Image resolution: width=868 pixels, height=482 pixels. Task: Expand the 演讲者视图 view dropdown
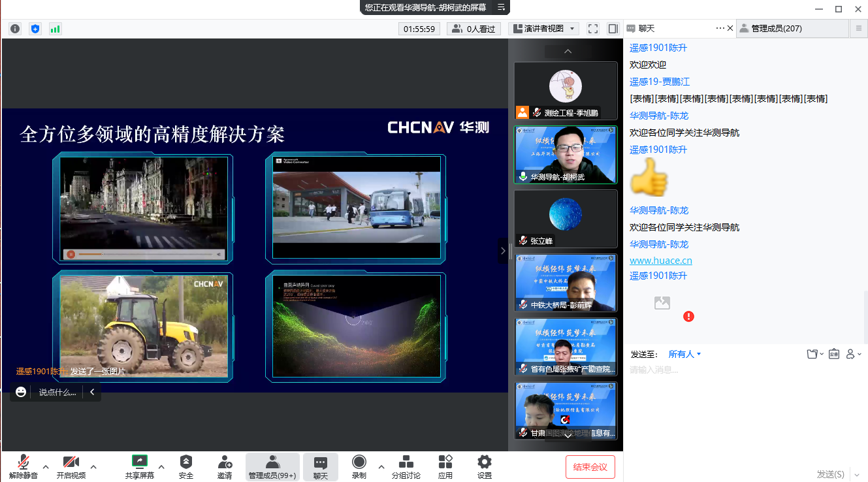pyautogui.click(x=543, y=29)
